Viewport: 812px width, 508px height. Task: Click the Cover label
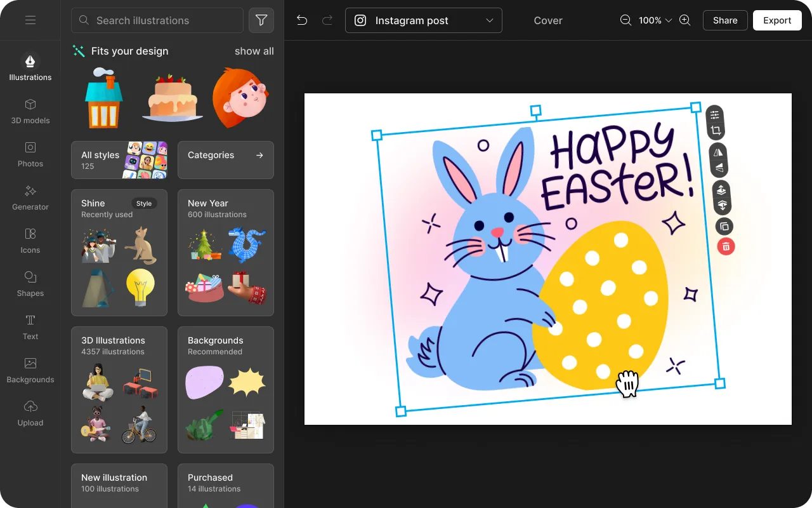point(548,20)
